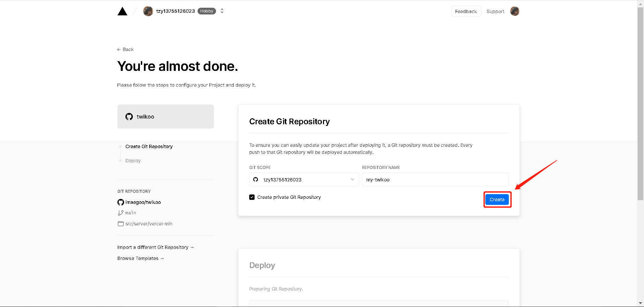Focus the Repository Name input field
644x307 pixels.
click(435, 179)
